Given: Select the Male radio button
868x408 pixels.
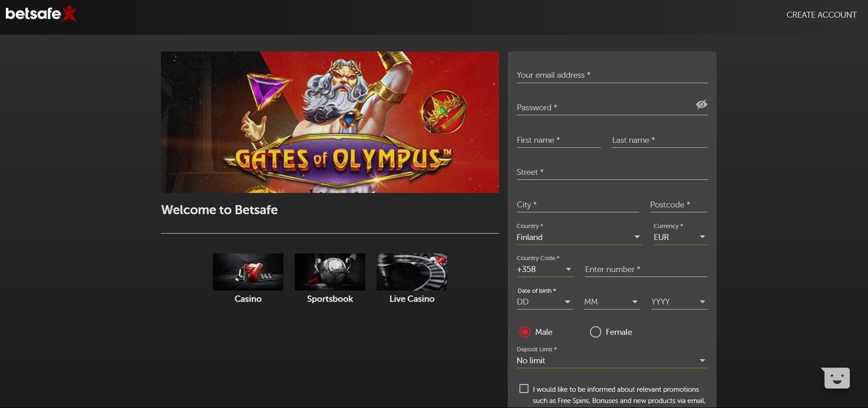Looking at the screenshot, I should [x=525, y=332].
